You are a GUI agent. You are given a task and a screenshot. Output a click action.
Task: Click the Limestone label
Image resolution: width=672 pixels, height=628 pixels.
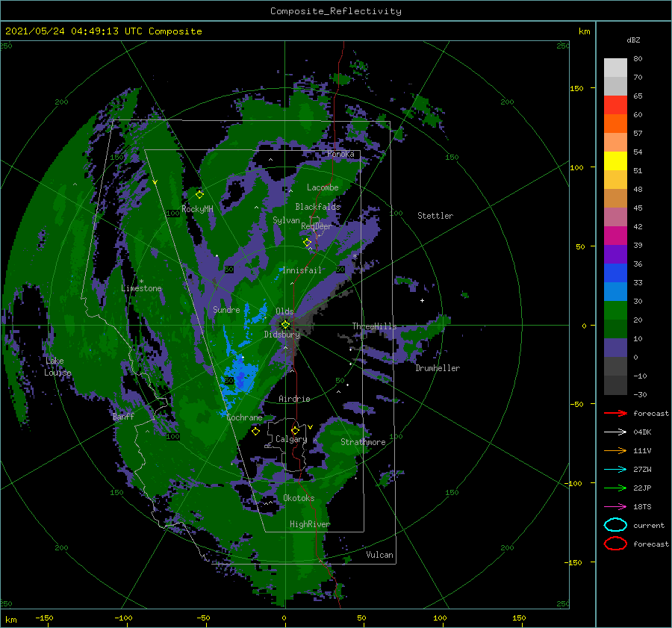141,288
